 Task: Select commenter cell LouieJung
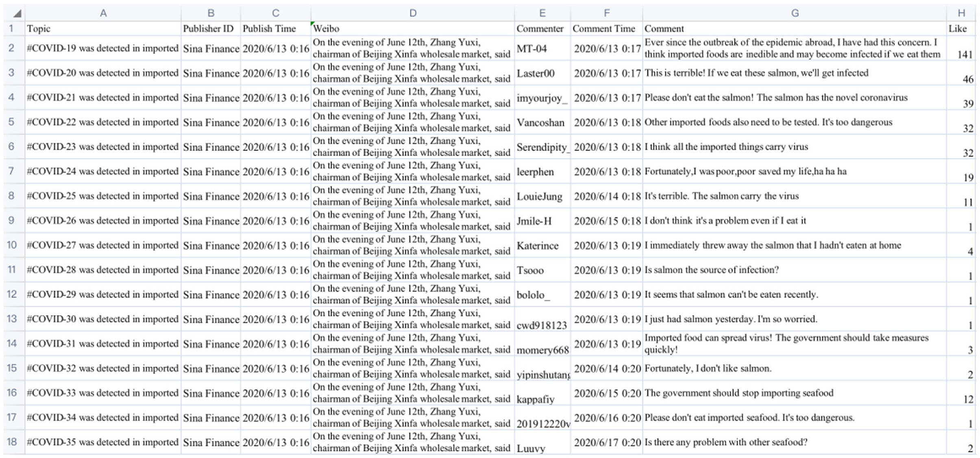(x=542, y=196)
